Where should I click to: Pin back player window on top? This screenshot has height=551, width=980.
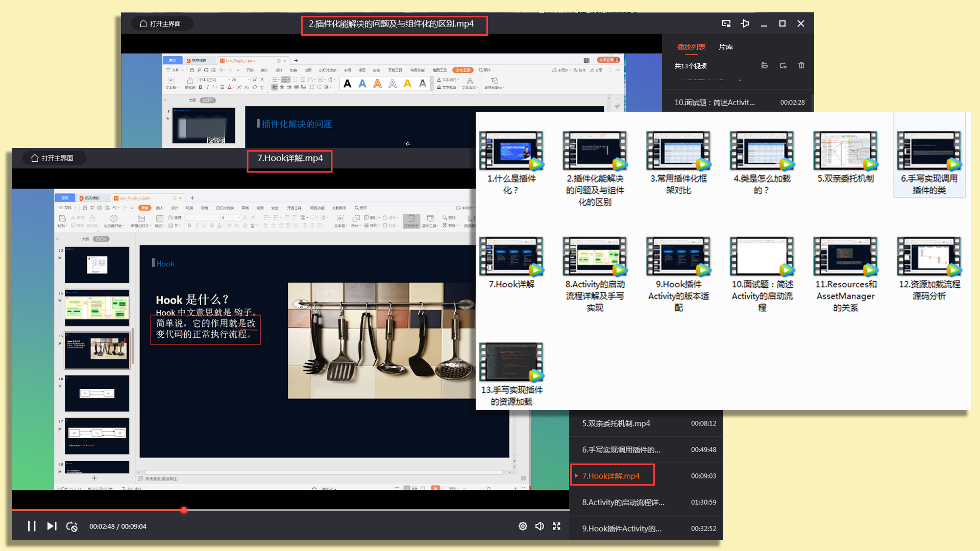(x=745, y=23)
